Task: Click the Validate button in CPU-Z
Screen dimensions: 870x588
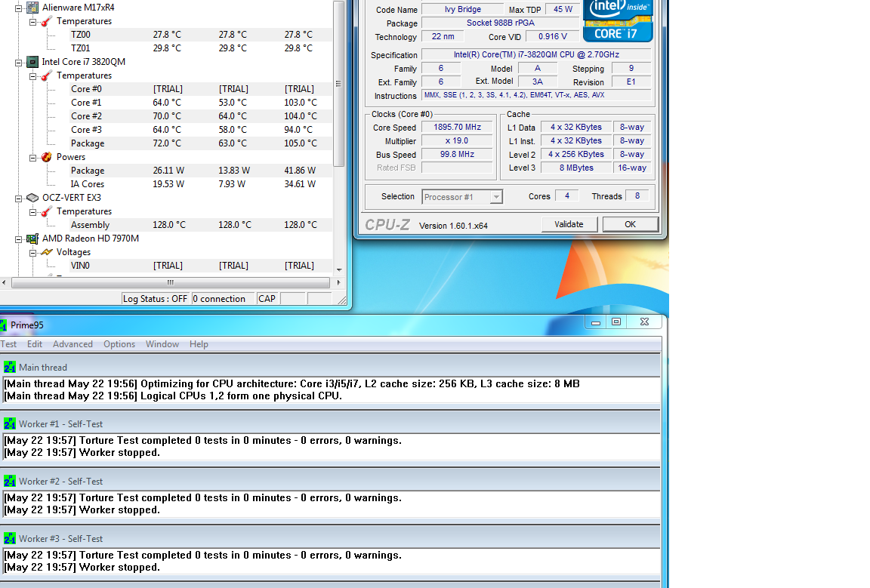Action: coord(569,224)
